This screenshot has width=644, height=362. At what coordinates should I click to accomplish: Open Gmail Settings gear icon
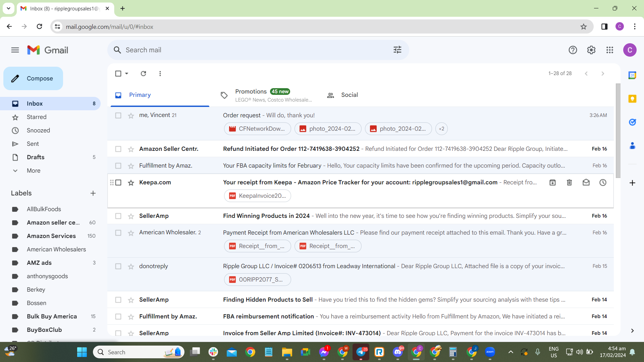(591, 50)
